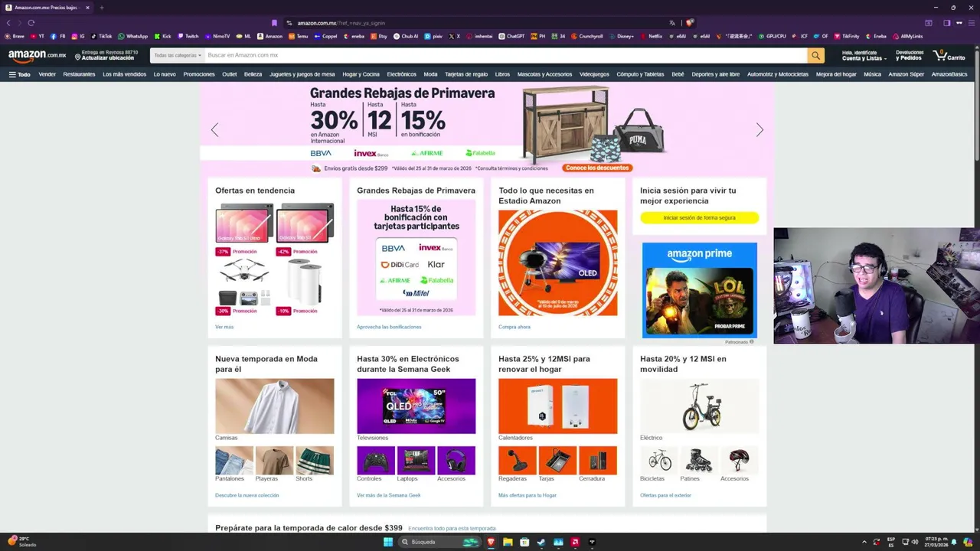This screenshot has width=980, height=551.
Task: Click 'Aprovecha las bonificaciones' link
Action: click(389, 327)
